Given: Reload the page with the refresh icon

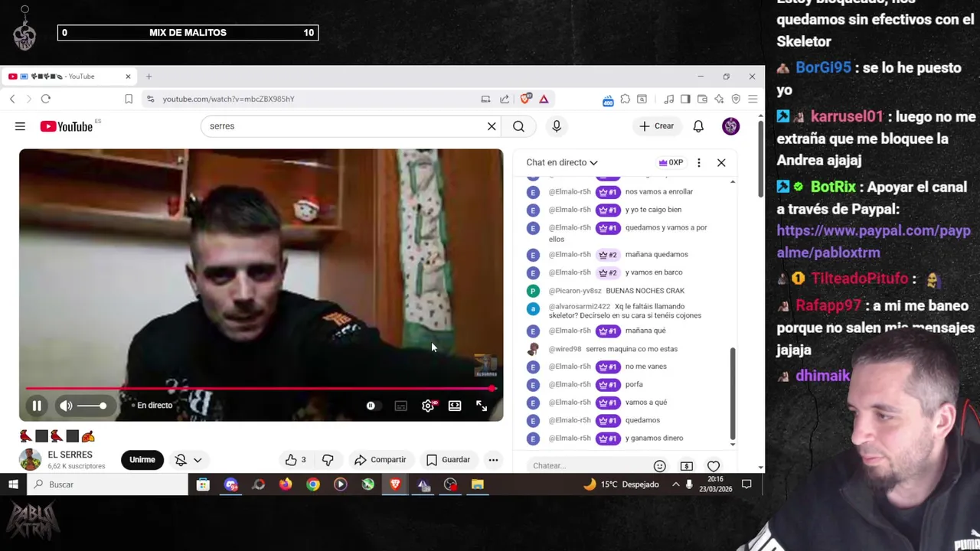Looking at the screenshot, I should point(46,99).
